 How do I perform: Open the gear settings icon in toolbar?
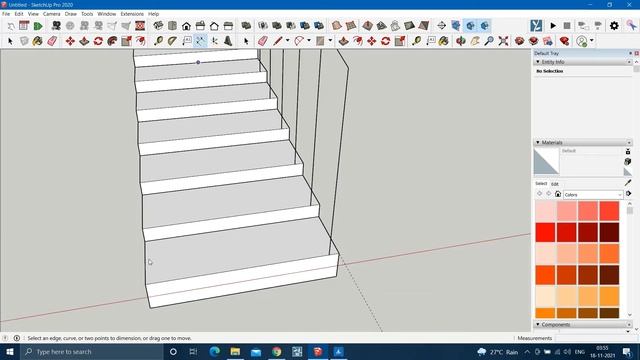(614, 26)
